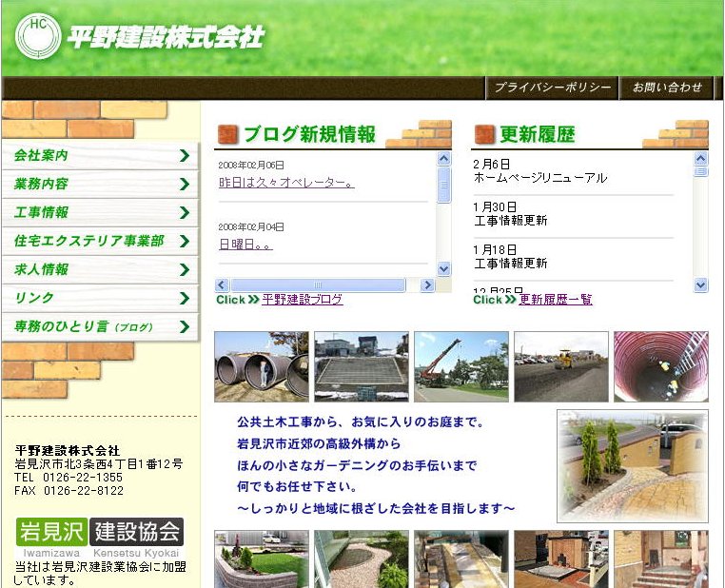This screenshot has height=588, width=725.
Task: Click the ブログ新規情報 heading
Action: click(x=309, y=134)
